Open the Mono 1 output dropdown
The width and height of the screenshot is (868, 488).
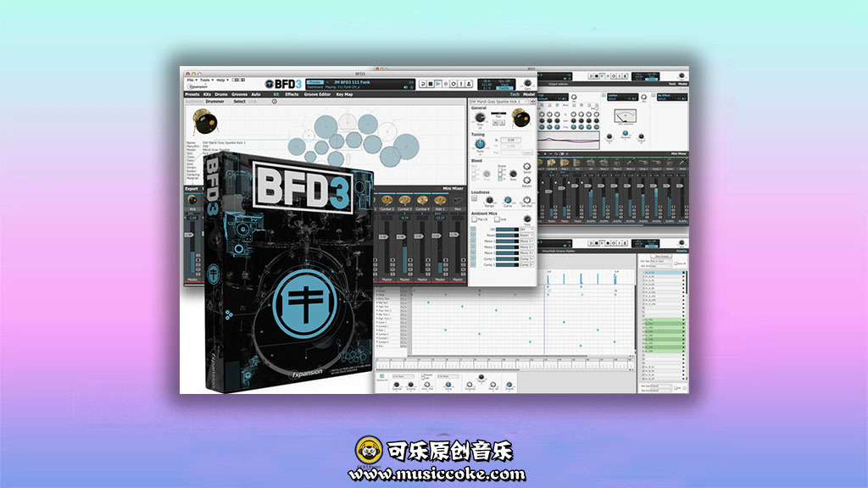526,241
